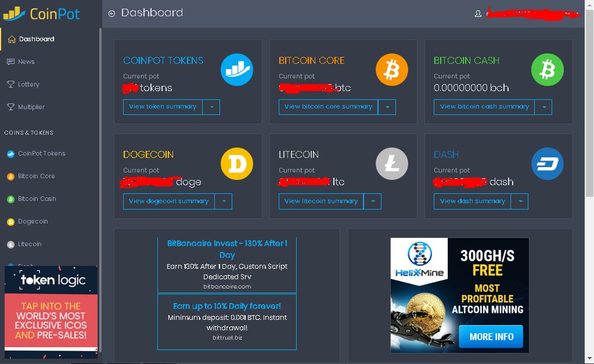Click the Litecoin sidebar coin icon

[x=10, y=244]
